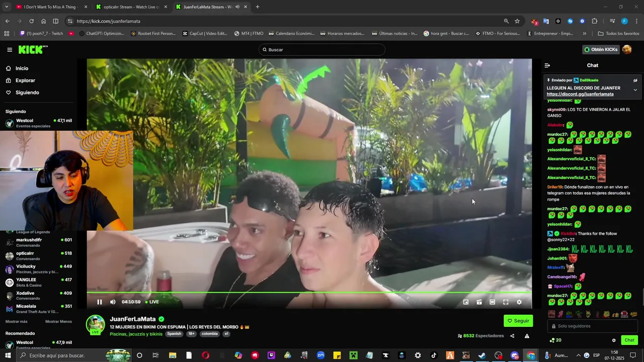Image resolution: width=644 pixels, height=362 pixels.
Task: Select the colombia tag
Action: pyautogui.click(x=210, y=334)
